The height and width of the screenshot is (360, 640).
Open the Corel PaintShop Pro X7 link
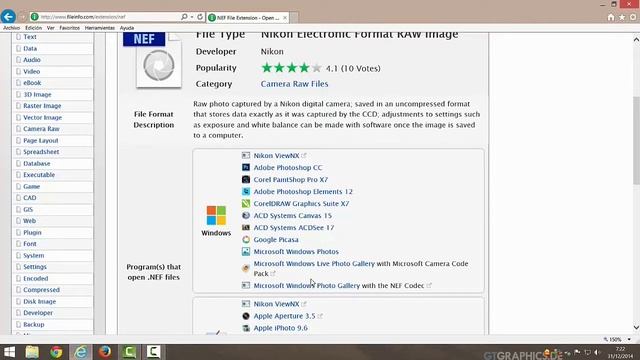[x=291, y=179]
